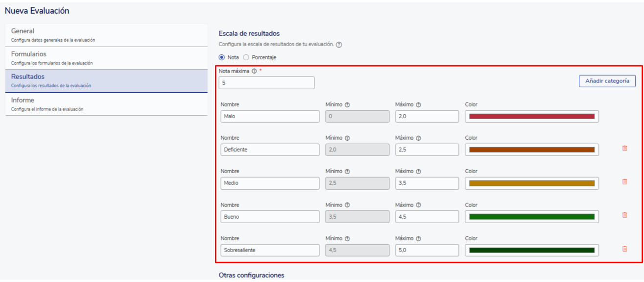Delete the Medio category with trash icon
Viewport: 644px width, 282px height.
[624, 182]
